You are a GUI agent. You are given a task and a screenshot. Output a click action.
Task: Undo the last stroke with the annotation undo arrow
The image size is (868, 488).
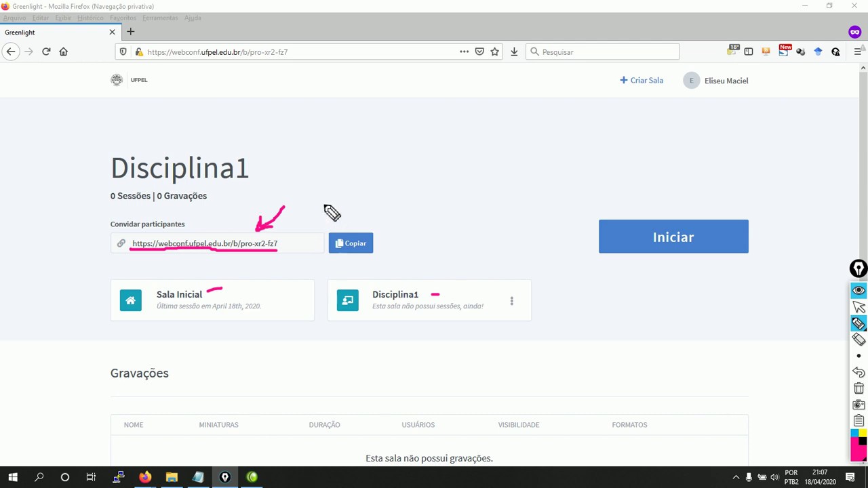pos(859,372)
